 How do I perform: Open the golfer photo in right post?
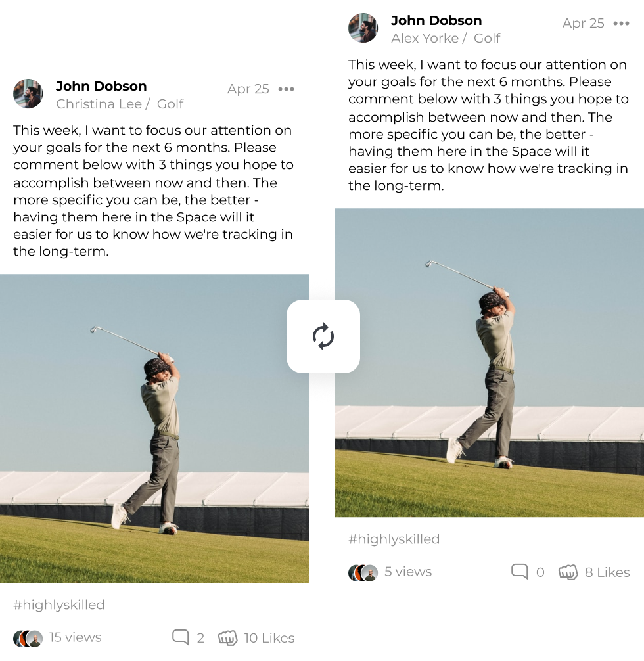pos(490,363)
